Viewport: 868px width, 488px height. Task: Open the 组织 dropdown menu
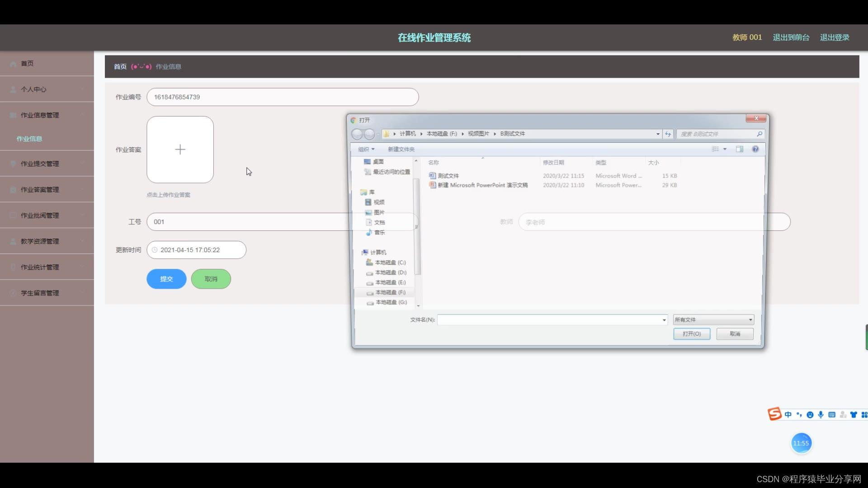[x=366, y=149]
